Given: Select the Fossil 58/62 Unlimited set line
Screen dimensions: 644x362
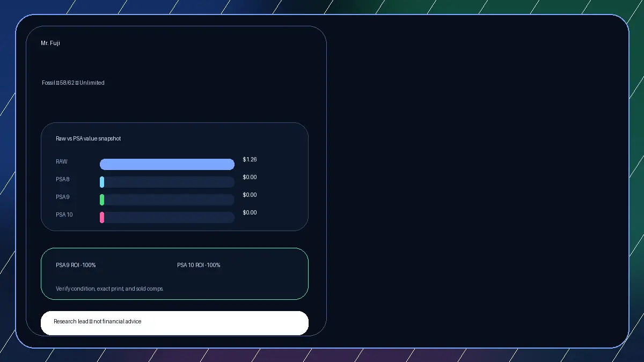Looking at the screenshot, I should [73, 83].
